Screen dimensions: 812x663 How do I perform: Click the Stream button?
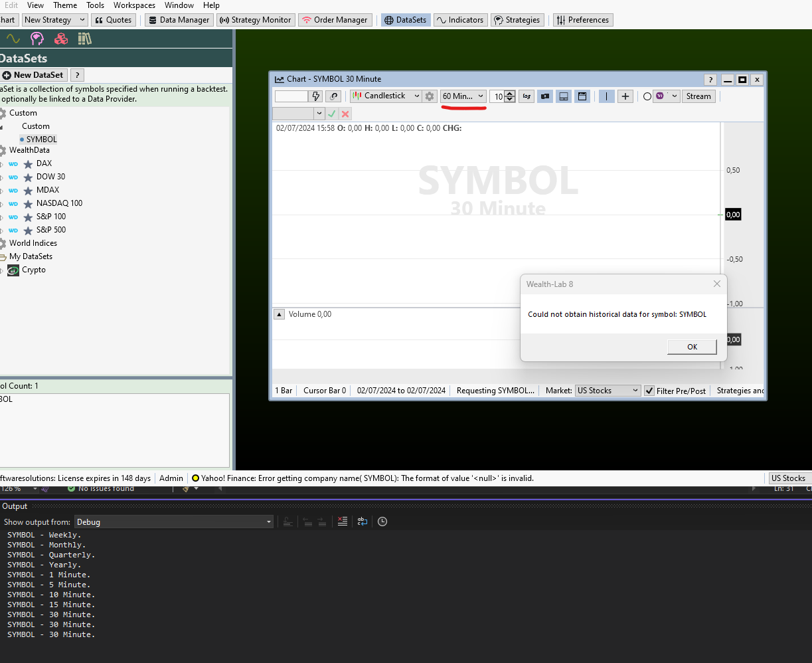[698, 96]
